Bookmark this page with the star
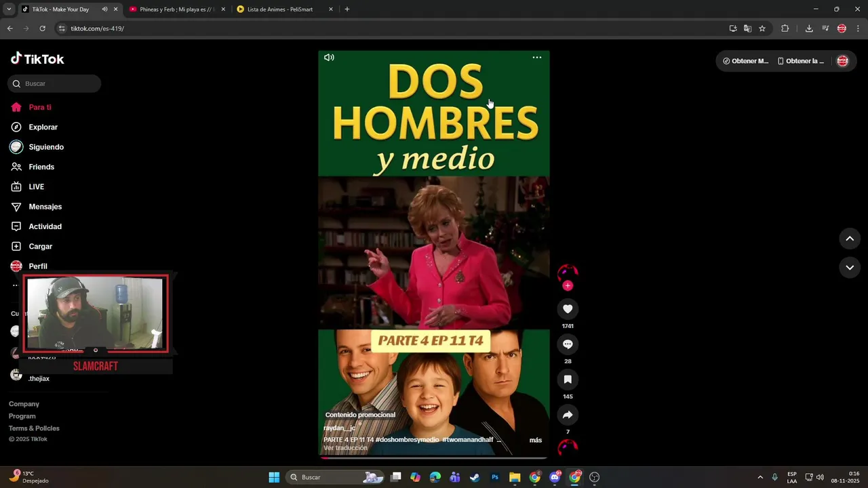 (x=762, y=28)
